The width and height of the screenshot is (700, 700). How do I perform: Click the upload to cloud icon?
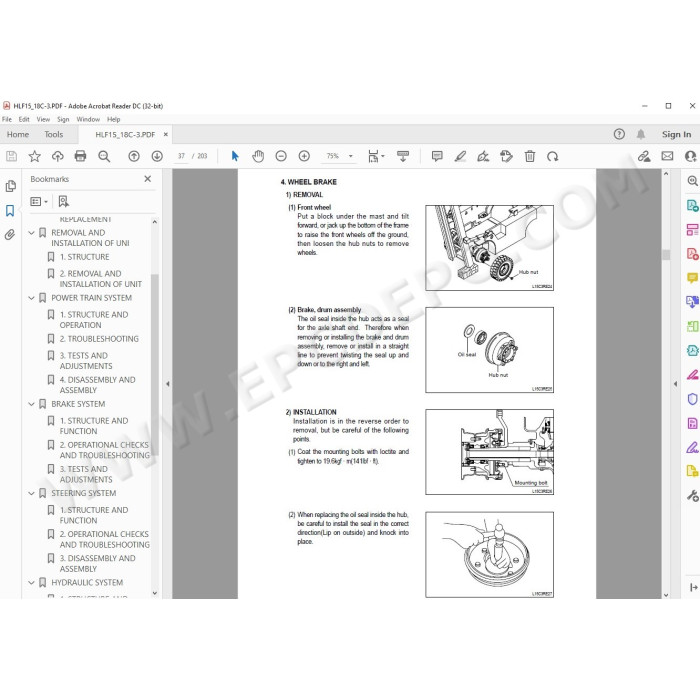coord(58,156)
